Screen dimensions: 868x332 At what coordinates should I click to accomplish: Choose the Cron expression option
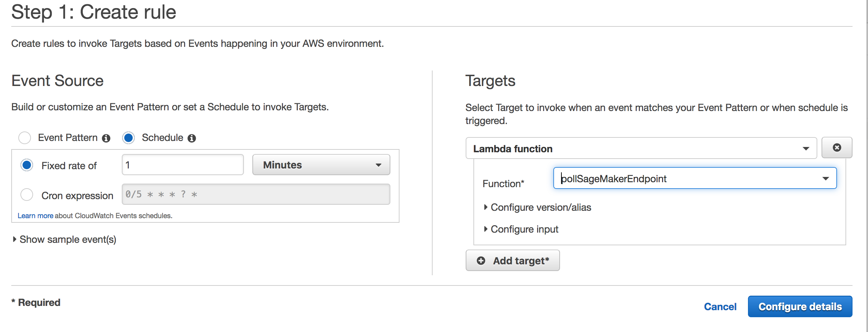pyautogui.click(x=27, y=195)
